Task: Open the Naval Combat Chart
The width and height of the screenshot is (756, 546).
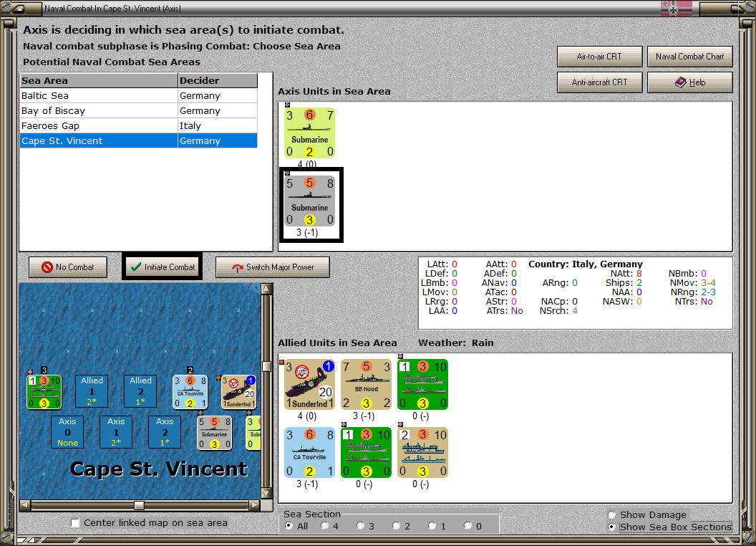Action: 689,57
